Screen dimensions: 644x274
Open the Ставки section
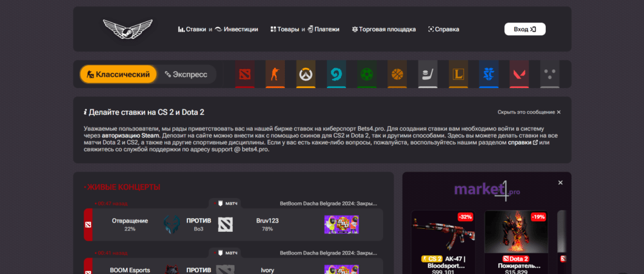pyautogui.click(x=192, y=29)
